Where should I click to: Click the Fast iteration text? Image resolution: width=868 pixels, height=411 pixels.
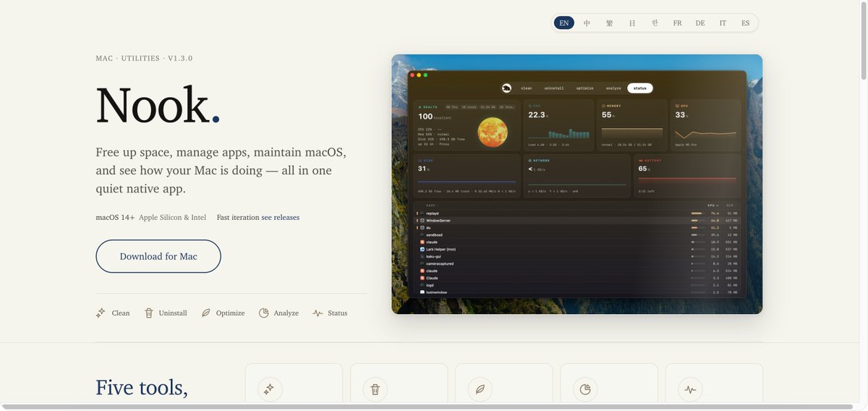[237, 217]
